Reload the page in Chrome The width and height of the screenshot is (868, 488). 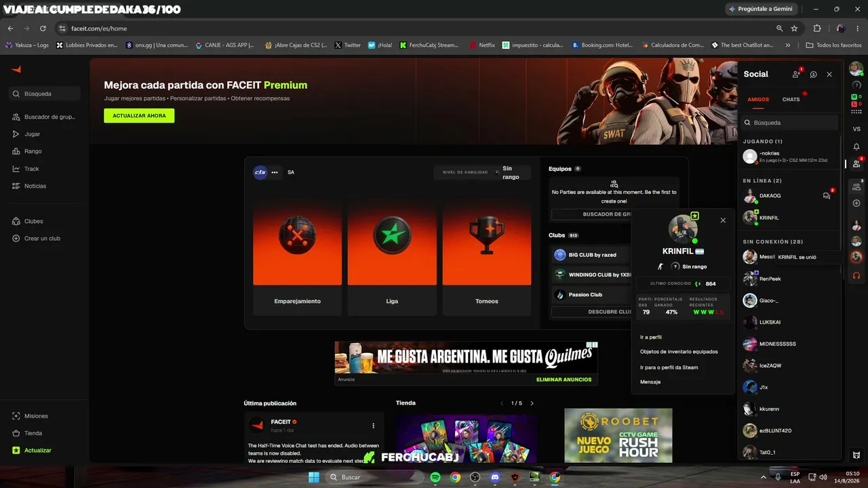(43, 28)
